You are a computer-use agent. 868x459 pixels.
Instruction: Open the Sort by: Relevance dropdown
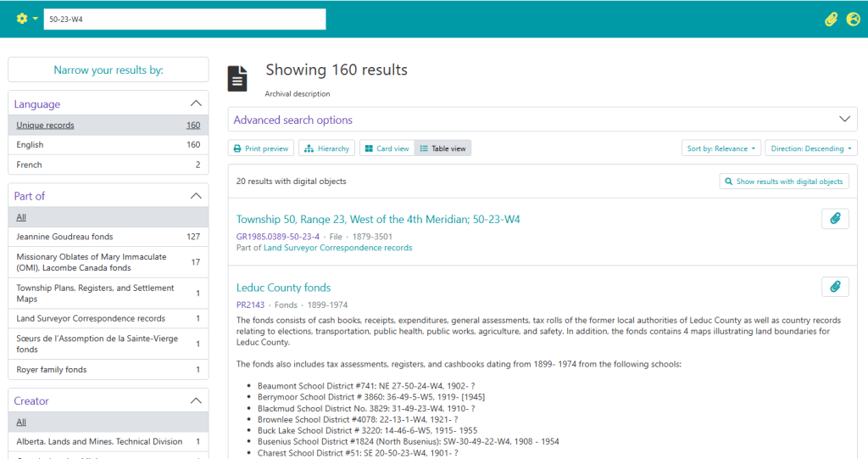[721, 148]
